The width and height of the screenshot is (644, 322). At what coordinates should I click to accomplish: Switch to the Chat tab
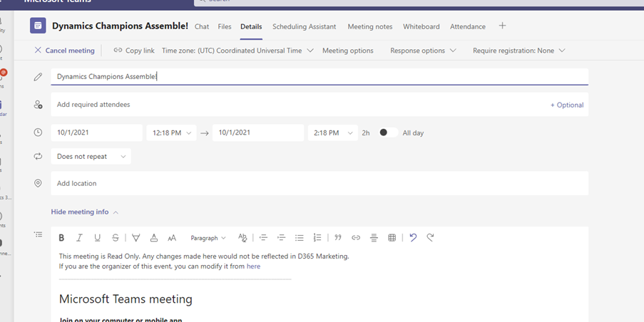pyautogui.click(x=202, y=26)
